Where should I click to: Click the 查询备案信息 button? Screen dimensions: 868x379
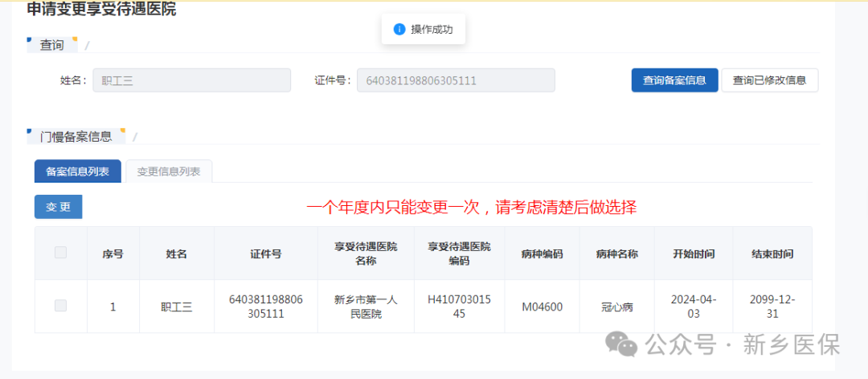pos(674,80)
